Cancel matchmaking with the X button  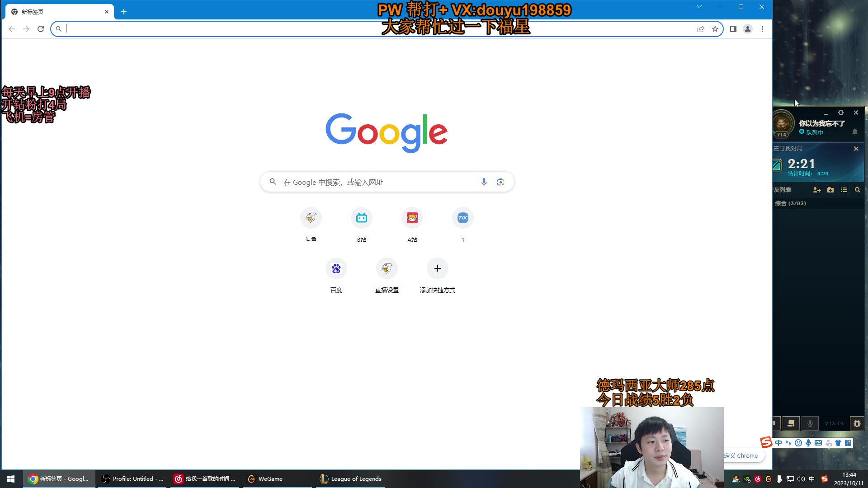[x=856, y=148]
